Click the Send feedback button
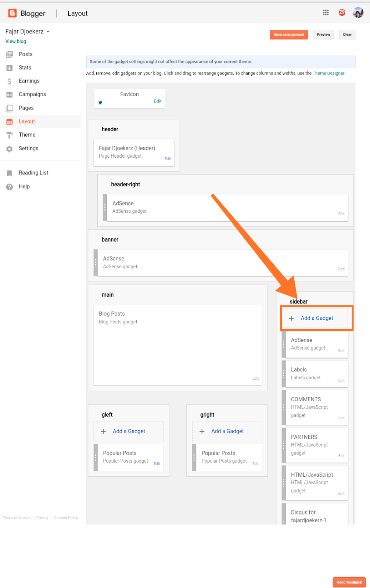Viewport: 370px width, 588px height. pyautogui.click(x=349, y=582)
